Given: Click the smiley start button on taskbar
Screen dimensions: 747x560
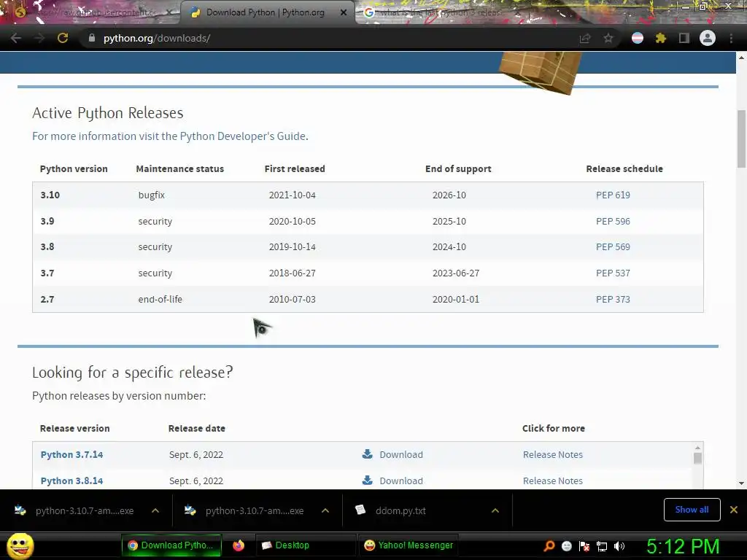Looking at the screenshot, I should click(x=20, y=545).
